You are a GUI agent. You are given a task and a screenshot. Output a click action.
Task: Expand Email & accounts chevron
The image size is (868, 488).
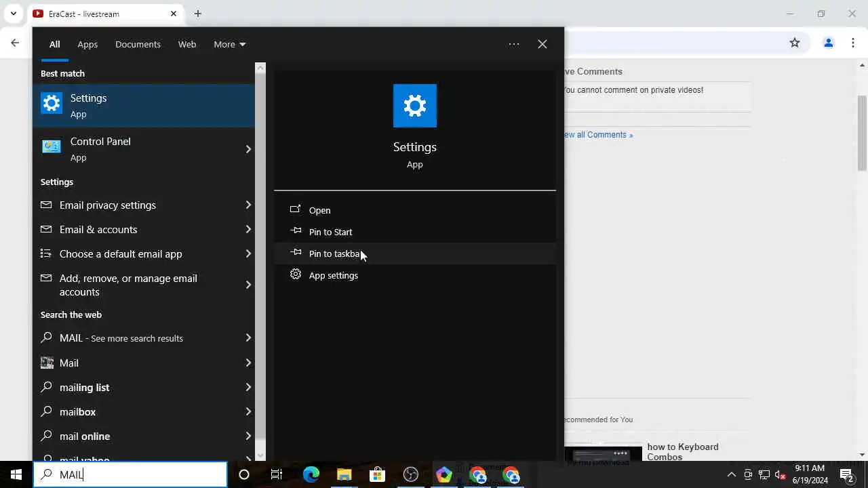pos(248,229)
